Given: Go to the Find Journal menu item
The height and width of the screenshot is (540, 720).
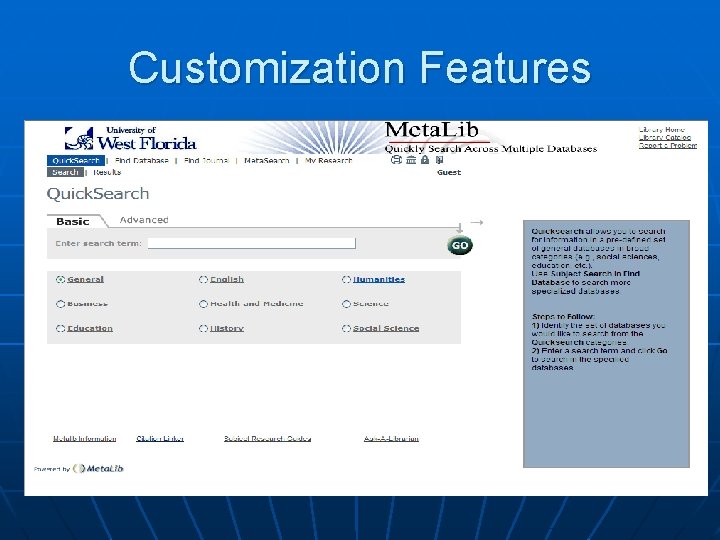Looking at the screenshot, I should 206,160.
